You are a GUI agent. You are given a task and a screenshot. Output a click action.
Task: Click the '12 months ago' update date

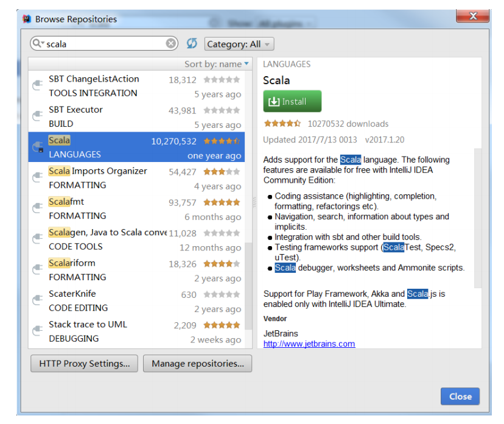[x=210, y=248]
